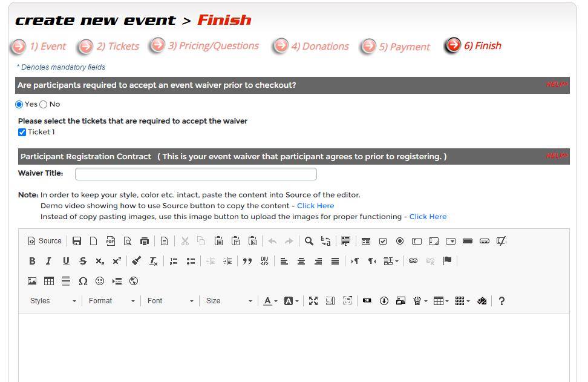Expand the Format dropdown
Image resolution: width=588 pixels, height=382 pixels.
coord(111,301)
